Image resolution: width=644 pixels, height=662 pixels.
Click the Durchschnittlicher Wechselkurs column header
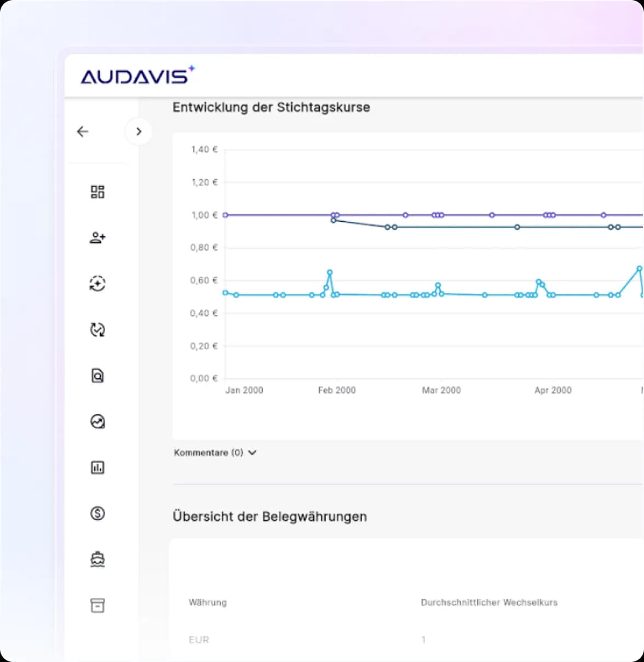(489, 602)
